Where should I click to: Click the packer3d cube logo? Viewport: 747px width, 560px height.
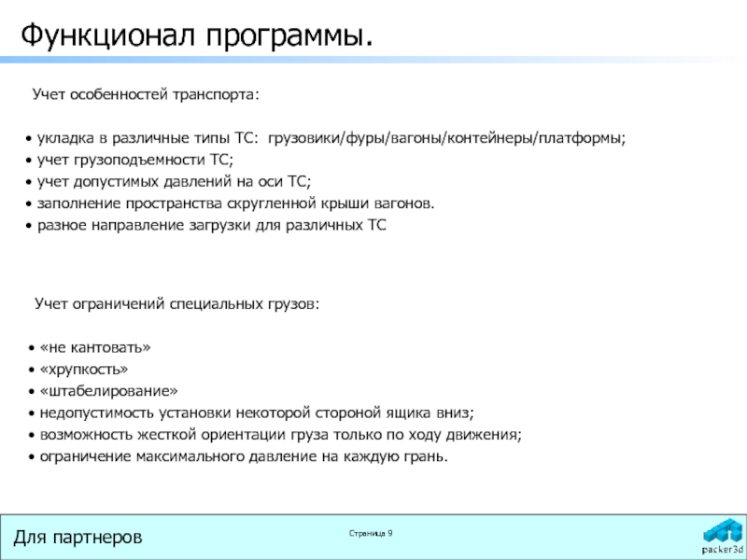point(724,536)
